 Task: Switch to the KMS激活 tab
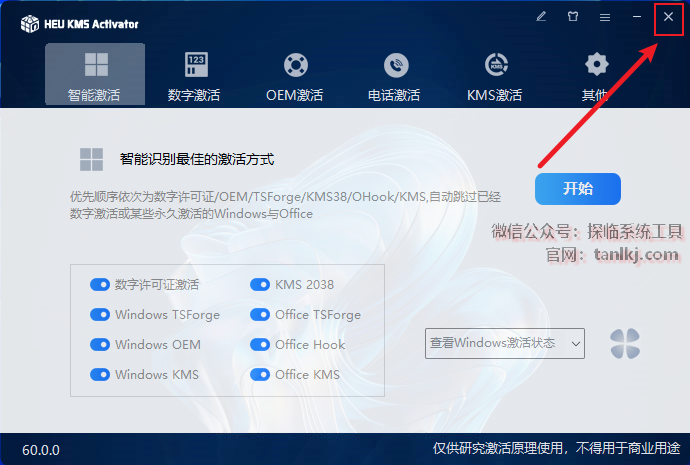495,77
